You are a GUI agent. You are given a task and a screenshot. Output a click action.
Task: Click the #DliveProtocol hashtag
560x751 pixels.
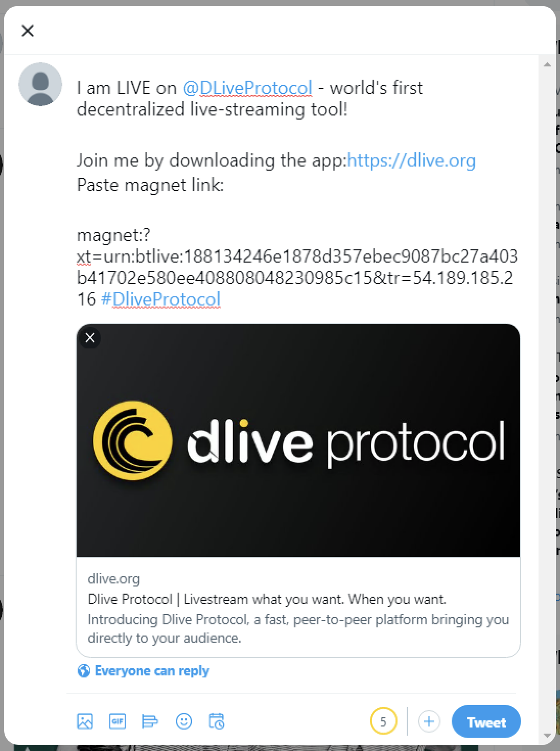161,299
